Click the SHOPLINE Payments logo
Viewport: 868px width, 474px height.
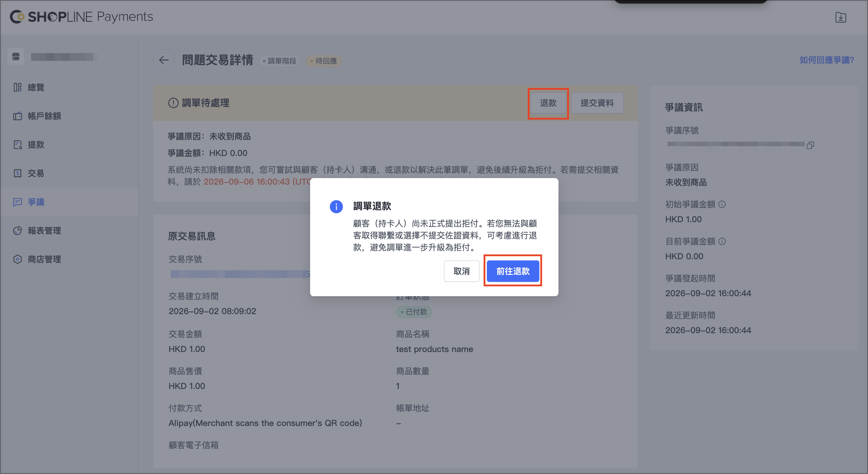coord(81,16)
